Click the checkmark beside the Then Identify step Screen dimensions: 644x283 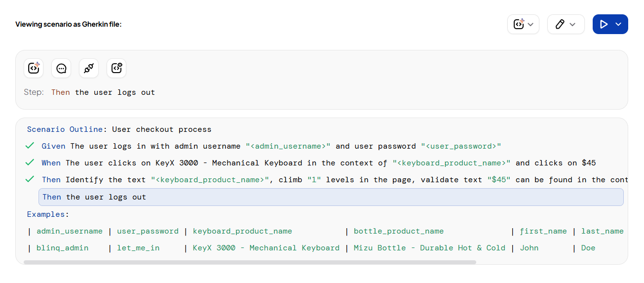point(30,179)
